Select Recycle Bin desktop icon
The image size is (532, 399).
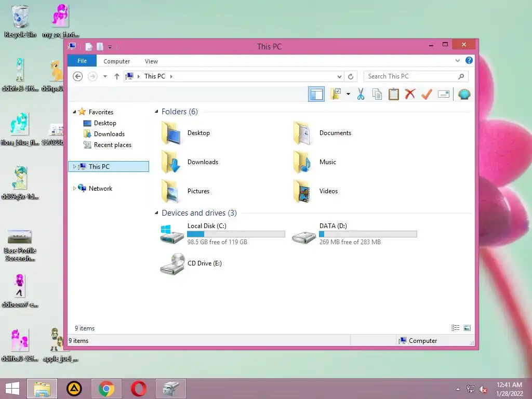[x=20, y=21]
